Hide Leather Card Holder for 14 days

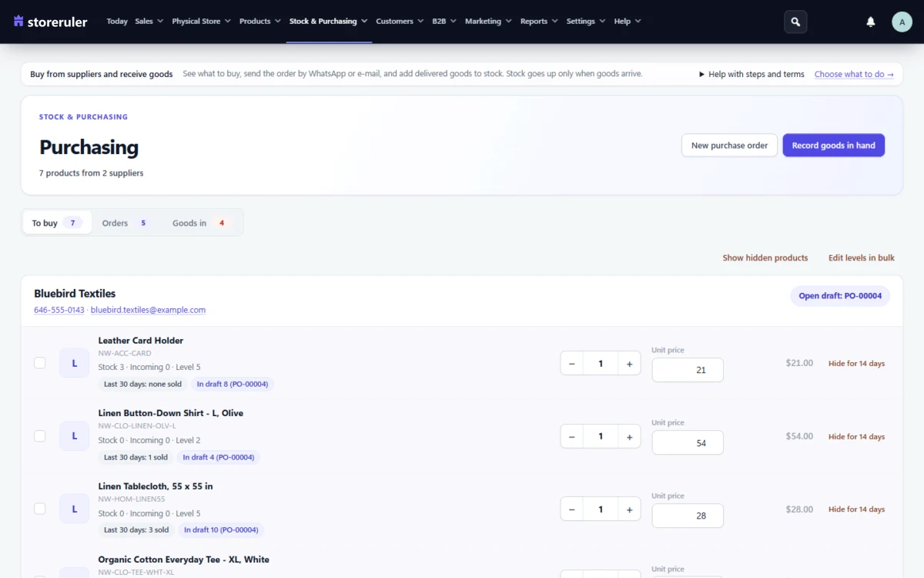click(x=856, y=363)
